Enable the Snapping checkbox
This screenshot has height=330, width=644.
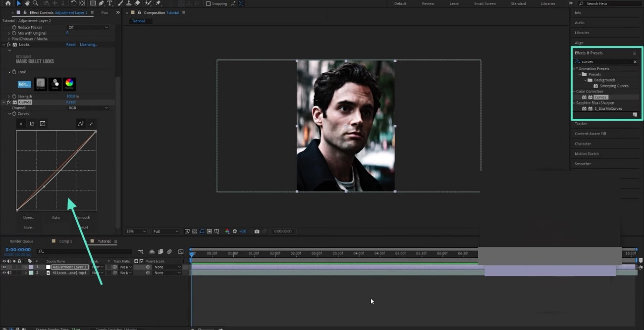[x=208, y=3]
